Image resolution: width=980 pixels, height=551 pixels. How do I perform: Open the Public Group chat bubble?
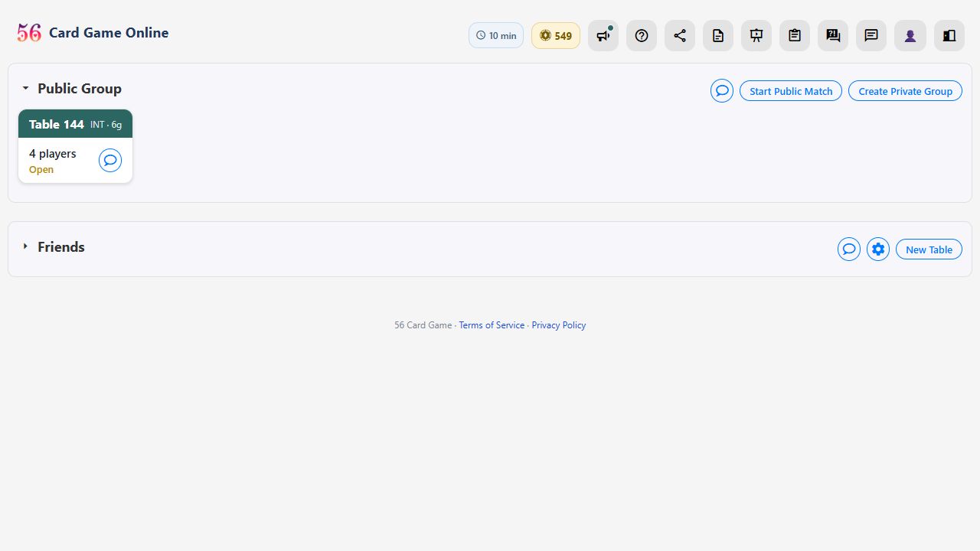722,91
